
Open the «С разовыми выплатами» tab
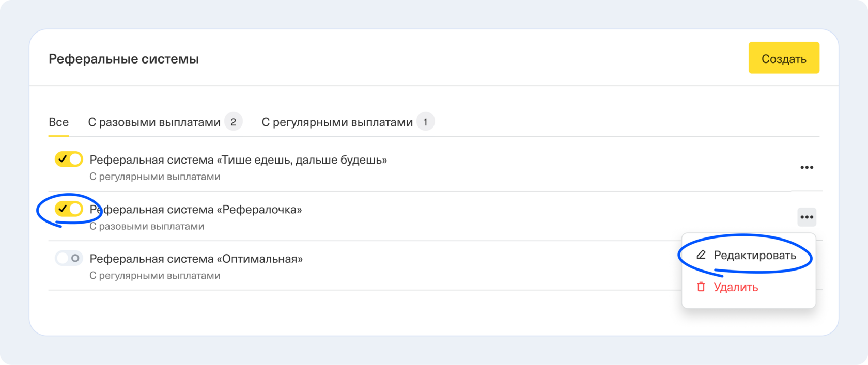point(154,122)
